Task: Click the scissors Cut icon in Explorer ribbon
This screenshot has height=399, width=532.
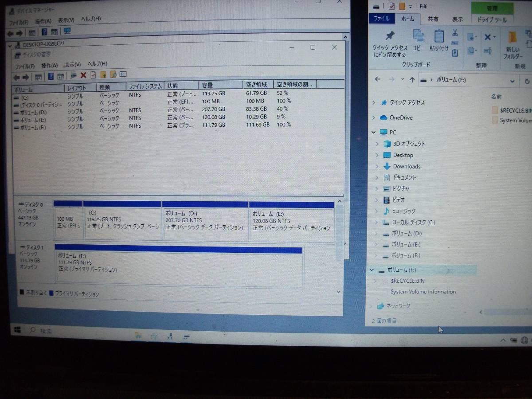Action: 455,32
